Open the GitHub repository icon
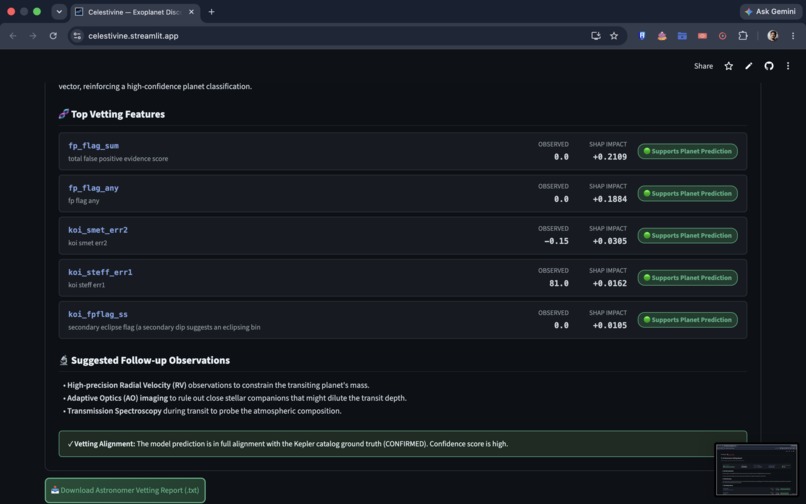Viewport: 806px width, 504px height. click(x=768, y=66)
